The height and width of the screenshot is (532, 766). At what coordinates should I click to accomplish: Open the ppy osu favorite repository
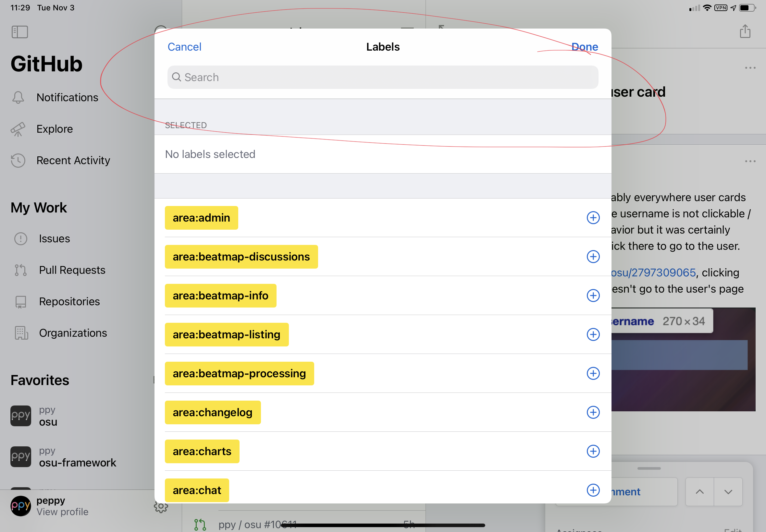(34, 416)
